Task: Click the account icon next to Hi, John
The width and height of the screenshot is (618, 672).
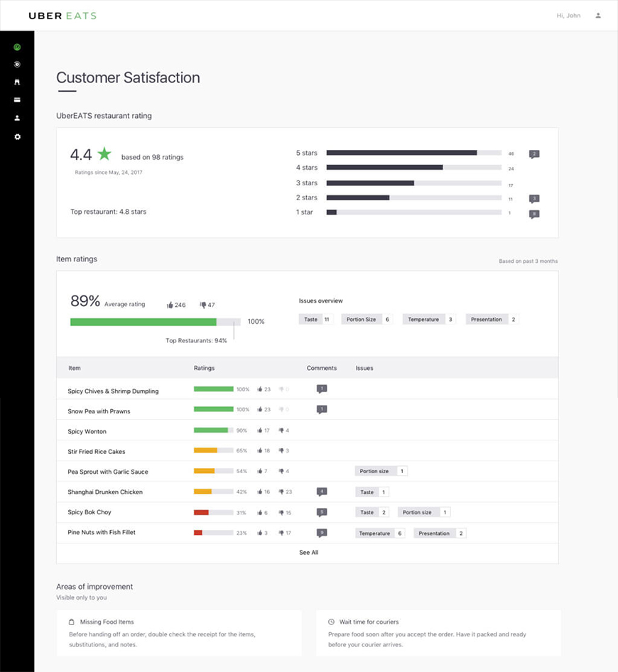Action: tap(598, 15)
